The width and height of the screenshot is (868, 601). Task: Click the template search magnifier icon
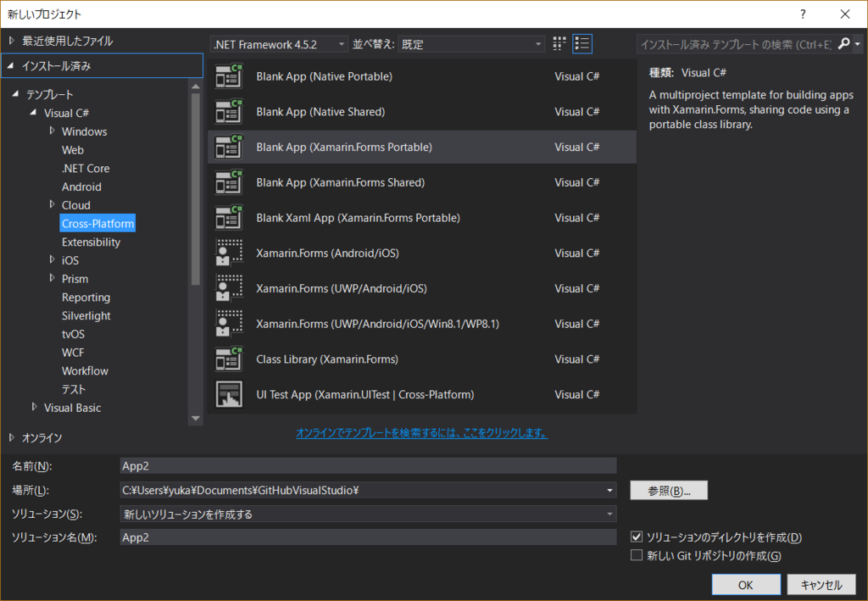[843, 44]
